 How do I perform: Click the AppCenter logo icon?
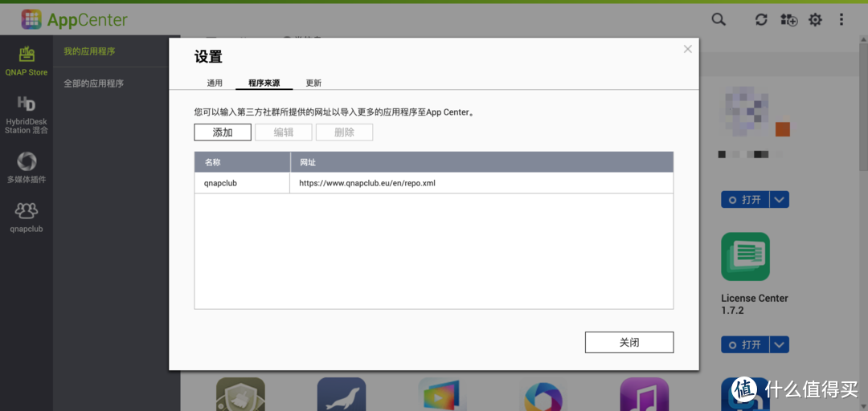31,20
